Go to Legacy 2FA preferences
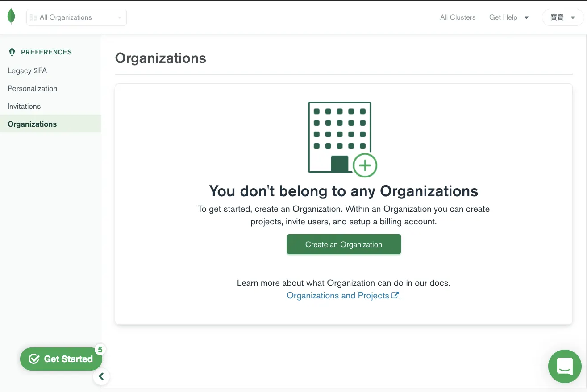The width and height of the screenshot is (587, 392). [27, 70]
